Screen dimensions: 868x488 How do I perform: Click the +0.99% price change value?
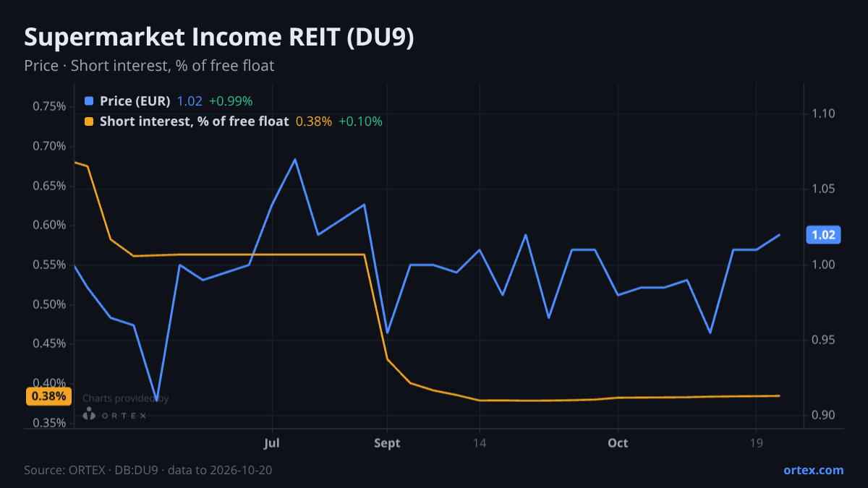231,101
